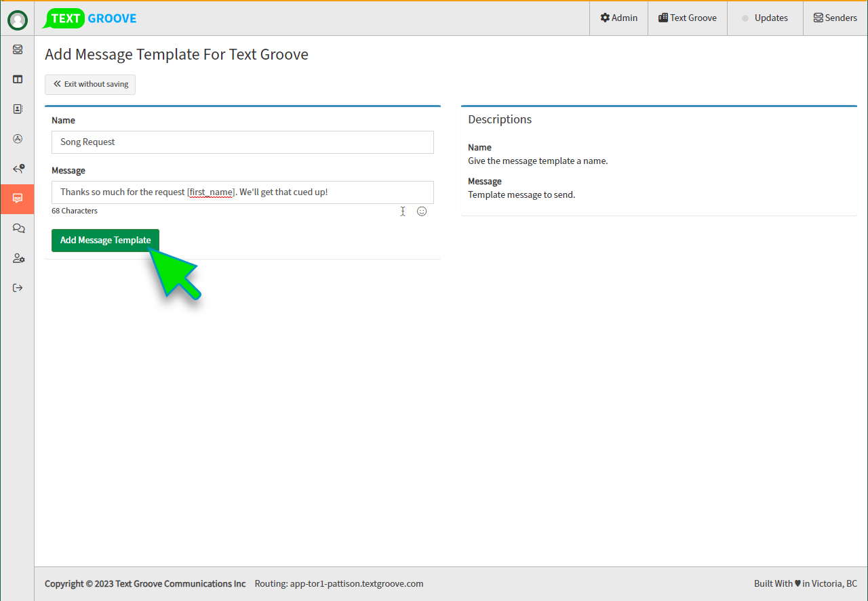The image size is (868, 601).
Task: Open the user settings sidebar icon
Action: [18, 258]
